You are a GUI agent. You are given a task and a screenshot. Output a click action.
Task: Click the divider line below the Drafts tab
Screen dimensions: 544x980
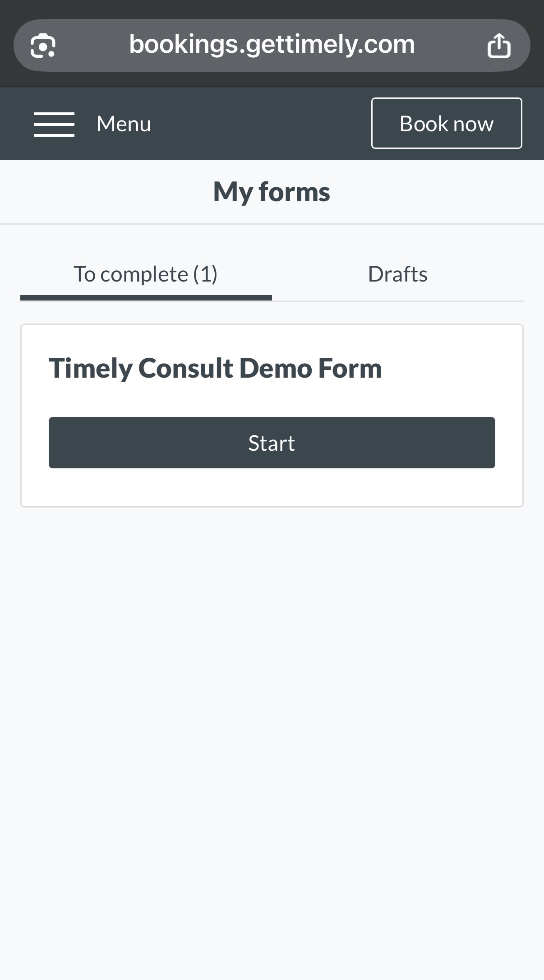click(x=397, y=300)
